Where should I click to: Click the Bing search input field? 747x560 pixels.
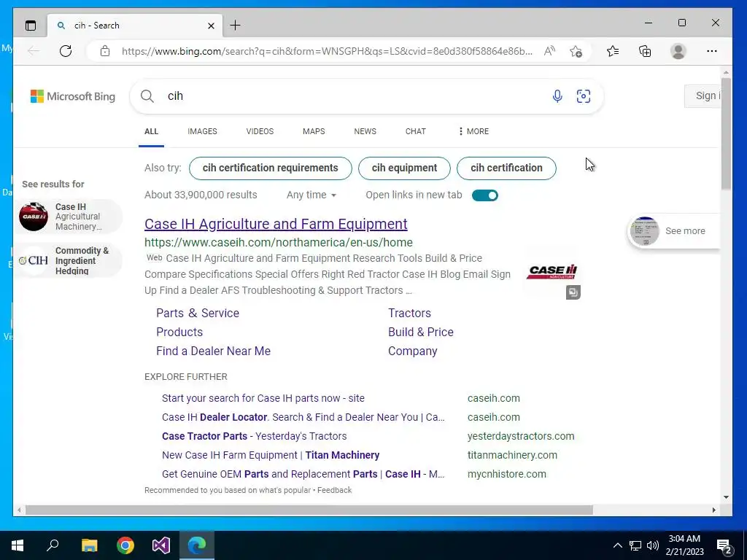(352, 96)
